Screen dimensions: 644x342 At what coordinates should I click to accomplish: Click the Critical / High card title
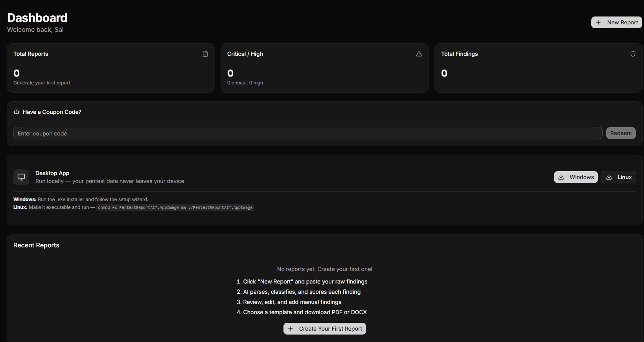click(245, 54)
